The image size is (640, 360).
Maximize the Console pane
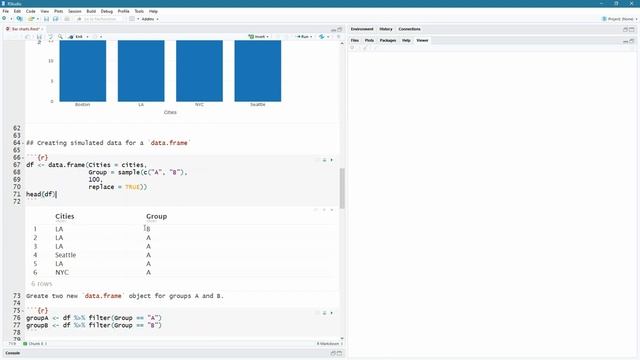click(x=339, y=353)
